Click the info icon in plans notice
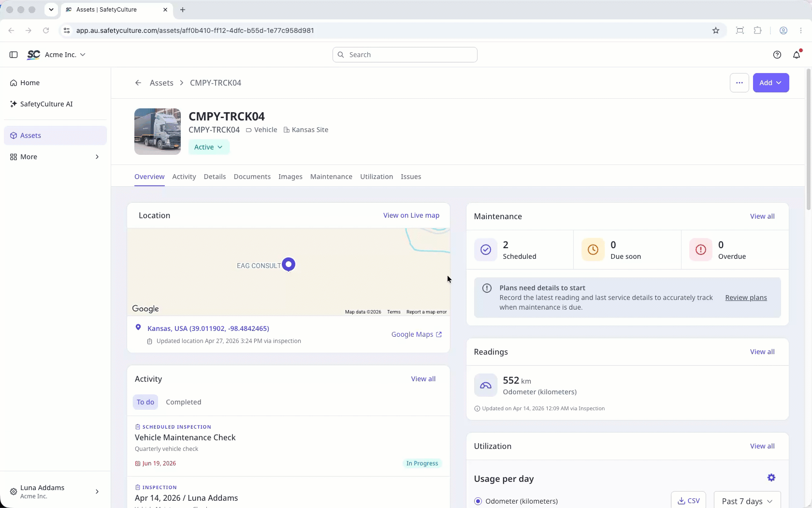Screen dimensions: 812x508 click(x=487, y=288)
